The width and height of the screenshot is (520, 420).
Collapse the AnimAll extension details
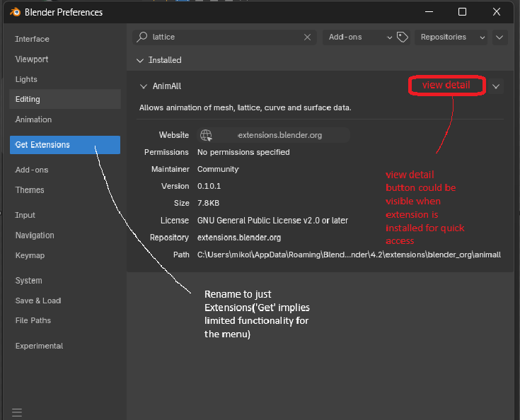pyautogui.click(x=143, y=86)
